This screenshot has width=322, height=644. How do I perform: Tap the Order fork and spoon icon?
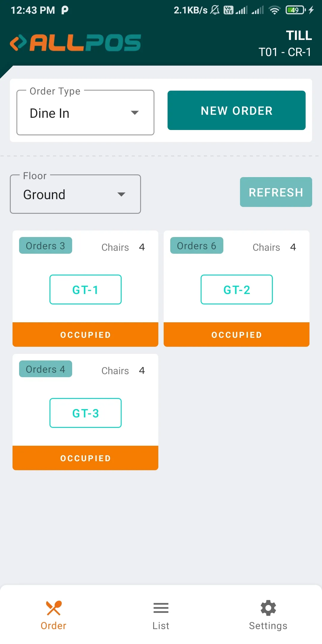click(x=54, y=608)
